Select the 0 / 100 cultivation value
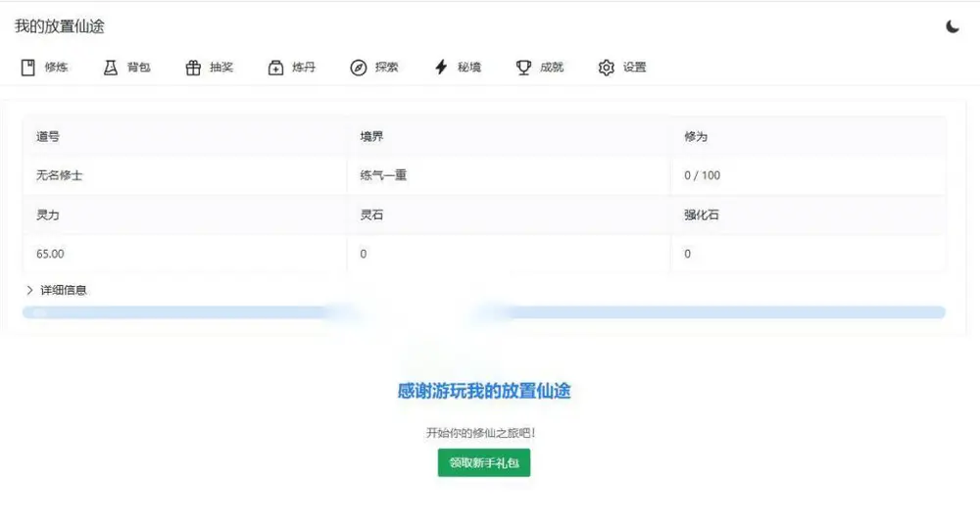 pyautogui.click(x=702, y=175)
